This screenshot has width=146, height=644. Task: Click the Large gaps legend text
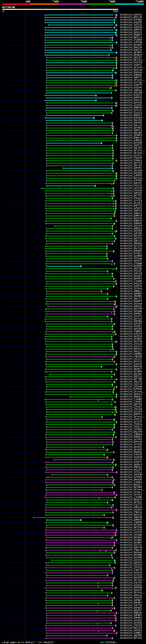28,642
